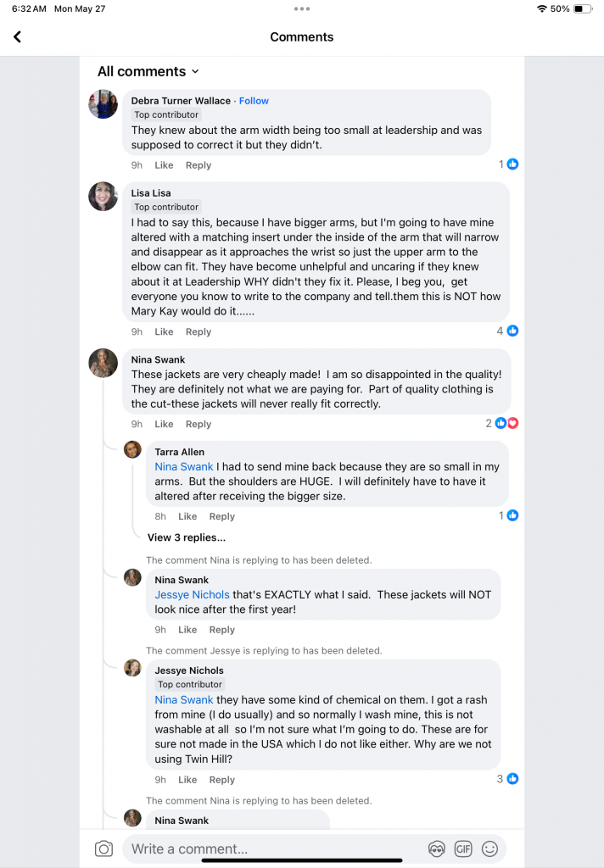Viewport: 604px width, 868px height.
Task: Tap the multitasking dots at top center
Action: (x=301, y=10)
